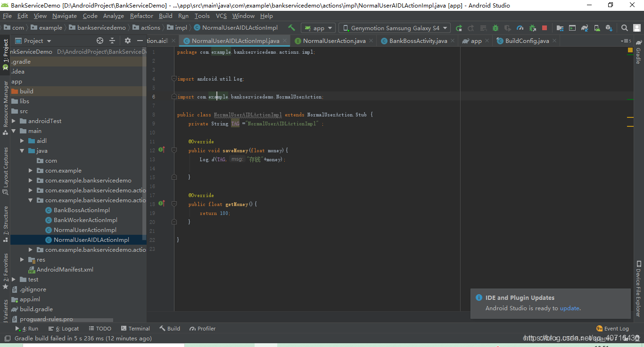Screen dimensions: 644x347
Task: Open the Build menu
Action: pyautogui.click(x=165, y=16)
